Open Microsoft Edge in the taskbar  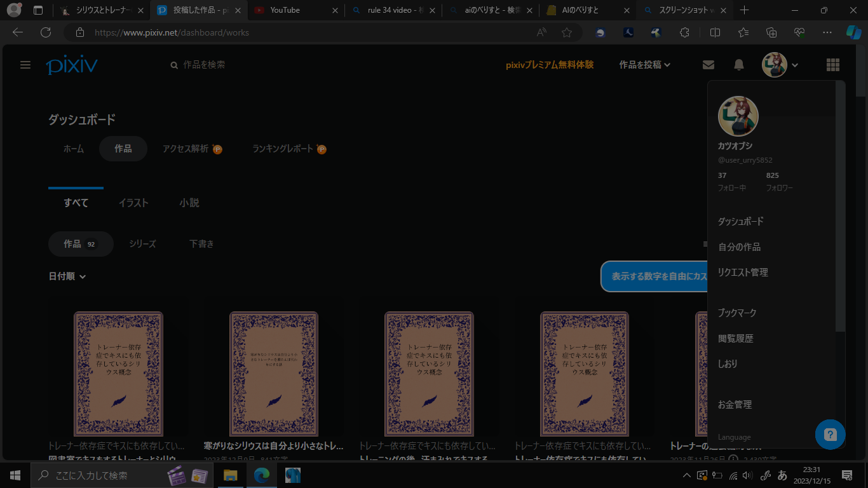coord(261,475)
